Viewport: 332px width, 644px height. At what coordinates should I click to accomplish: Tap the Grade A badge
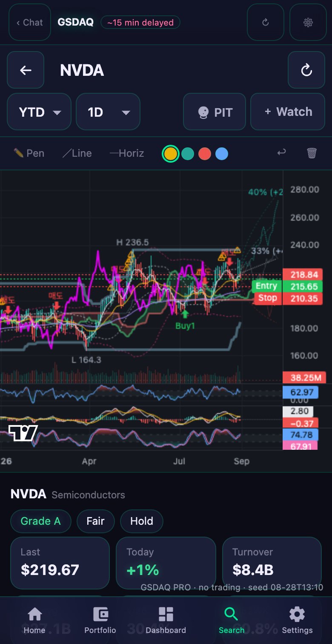click(x=40, y=521)
